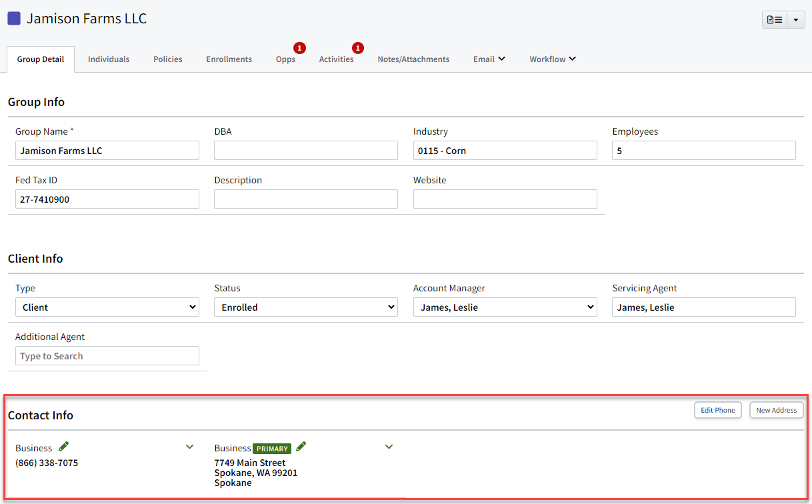Image resolution: width=812 pixels, height=504 pixels.
Task: Click the red notification badge on Activities
Action: [358, 47]
